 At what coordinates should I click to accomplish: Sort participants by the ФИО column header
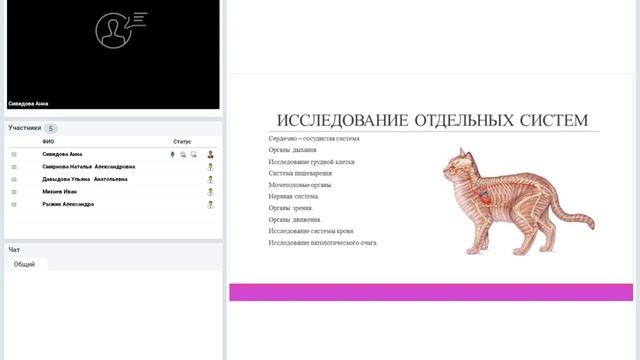click(x=48, y=142)
